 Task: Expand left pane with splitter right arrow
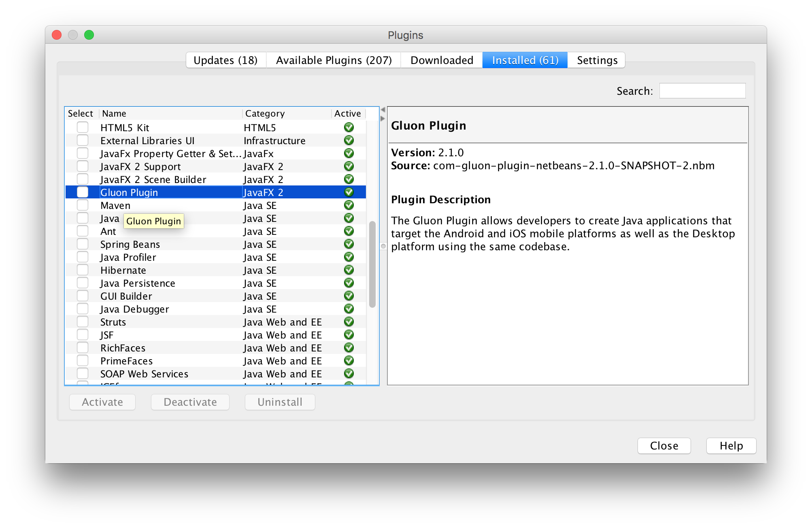click(x=383, y=119)
